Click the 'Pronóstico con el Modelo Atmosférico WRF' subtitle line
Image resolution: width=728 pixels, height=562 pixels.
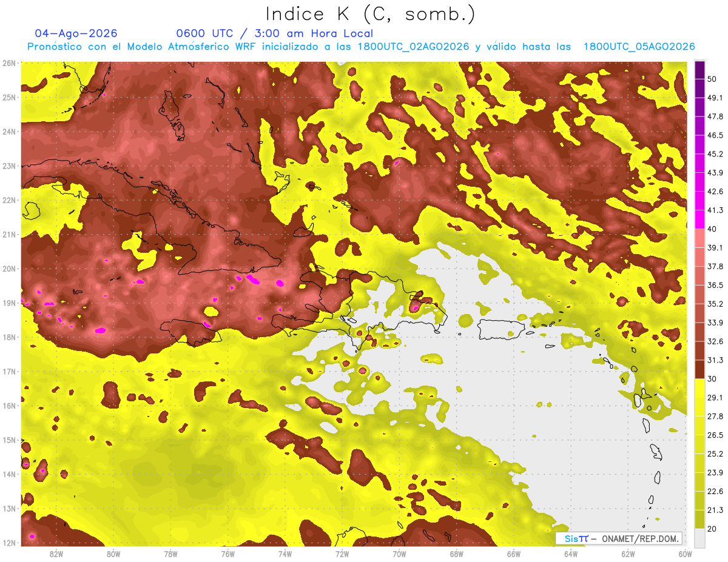tap(361, 47)
